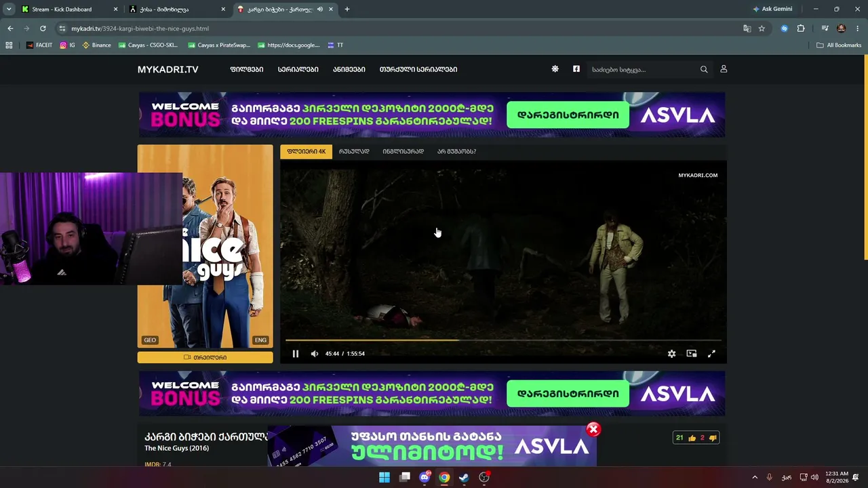The height and width of the screenshot is (488, 868).
Task: Focus the site search input field
Action: pyautogui.click(x=644, y=69)
